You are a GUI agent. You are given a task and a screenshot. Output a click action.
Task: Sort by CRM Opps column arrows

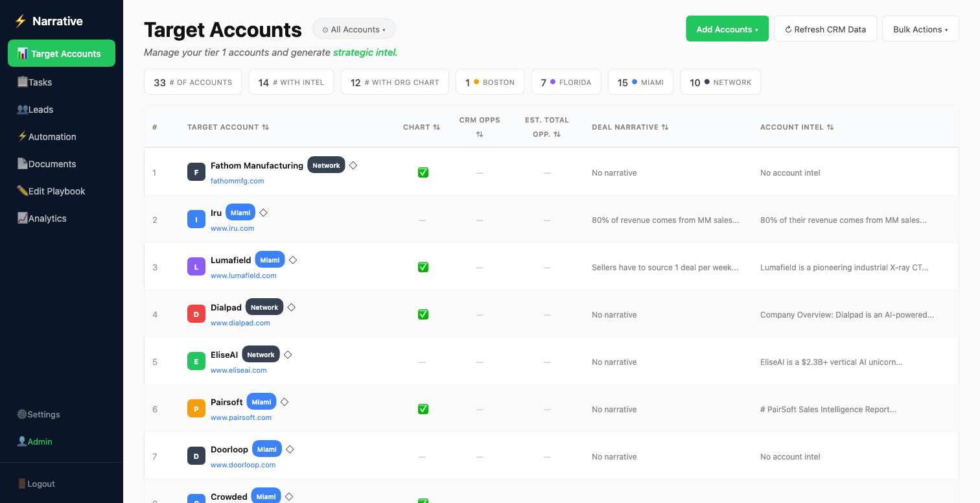click(x=480, y=134)
